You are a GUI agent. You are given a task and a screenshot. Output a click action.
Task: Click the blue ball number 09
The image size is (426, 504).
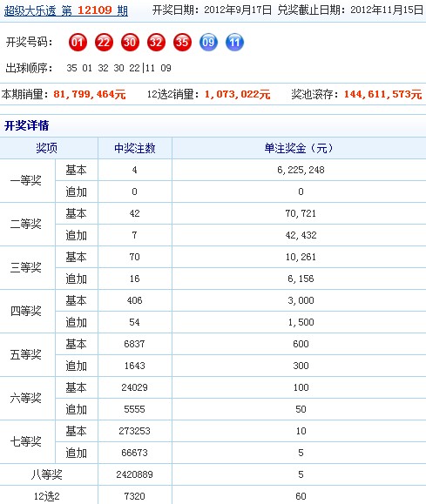pyautogui.click(x=208, y=42)
